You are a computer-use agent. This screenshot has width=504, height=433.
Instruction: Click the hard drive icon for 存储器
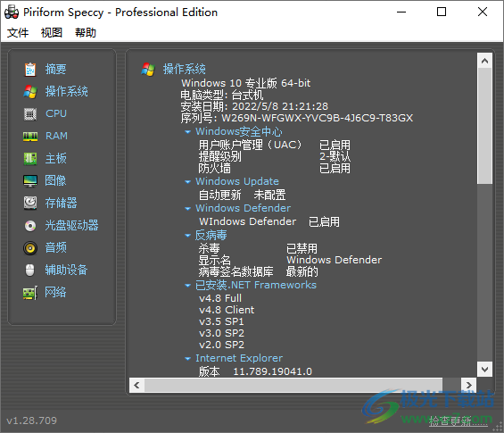pos(30,203)
